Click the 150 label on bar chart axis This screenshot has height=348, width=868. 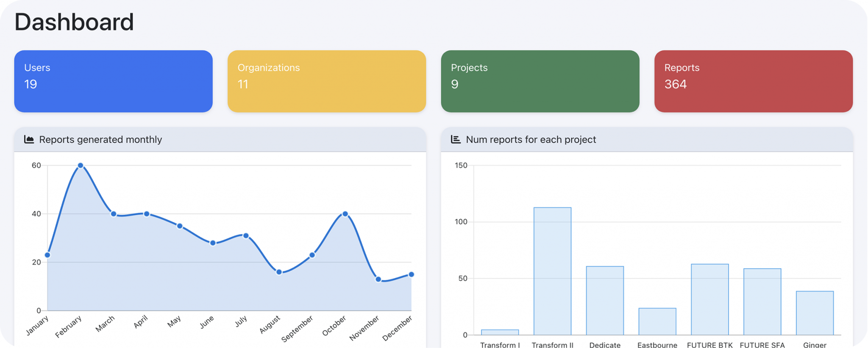point(461,166)
